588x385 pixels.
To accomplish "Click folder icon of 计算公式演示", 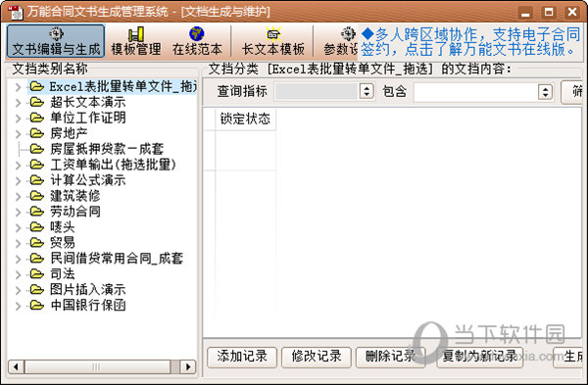I will [37, 180].
